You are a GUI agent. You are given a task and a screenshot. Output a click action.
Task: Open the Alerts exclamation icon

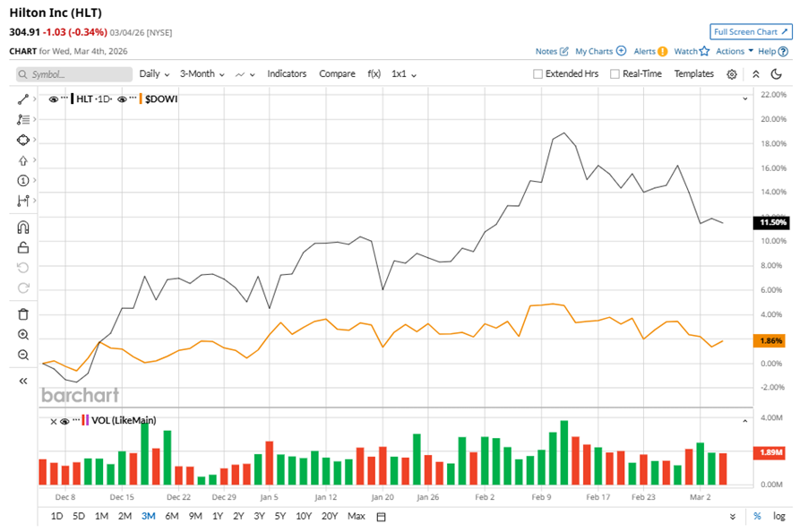(663, 52)
